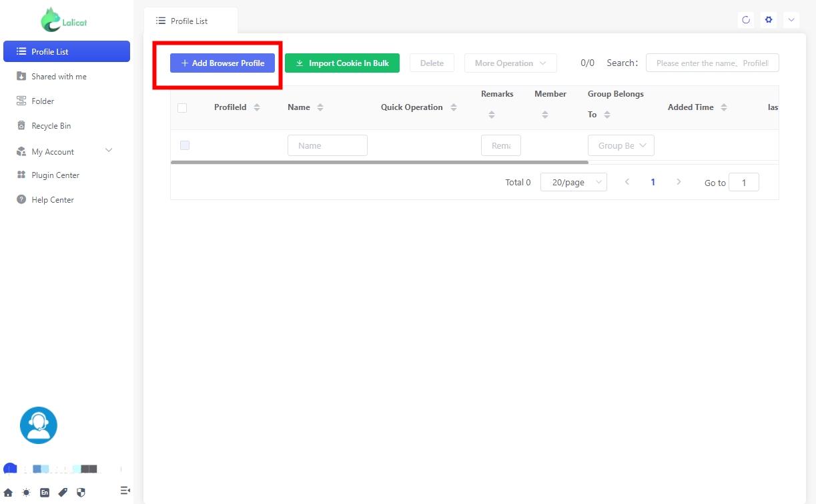Click the customer support headset icon
The width and height of the screenshot is (816, 504).
39,425
